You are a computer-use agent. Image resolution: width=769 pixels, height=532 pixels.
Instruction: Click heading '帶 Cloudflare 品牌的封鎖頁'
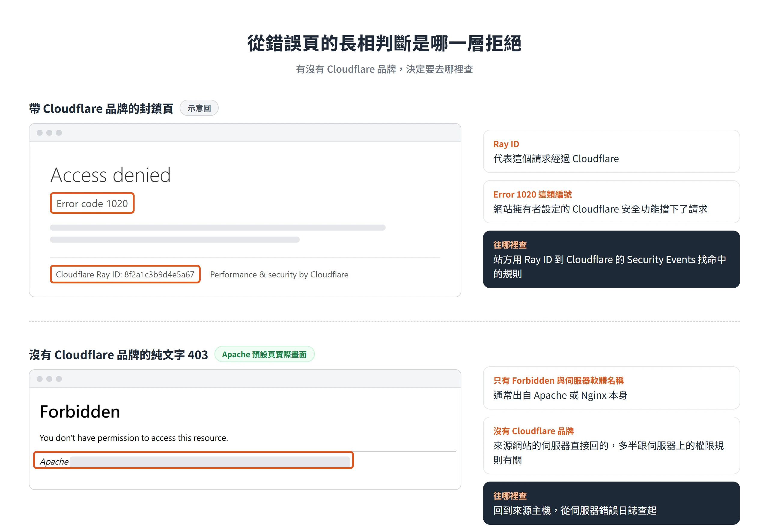point(101,108)
